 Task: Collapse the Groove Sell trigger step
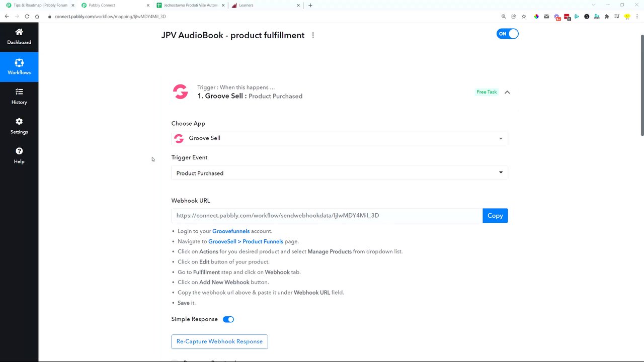coord(507,92)
